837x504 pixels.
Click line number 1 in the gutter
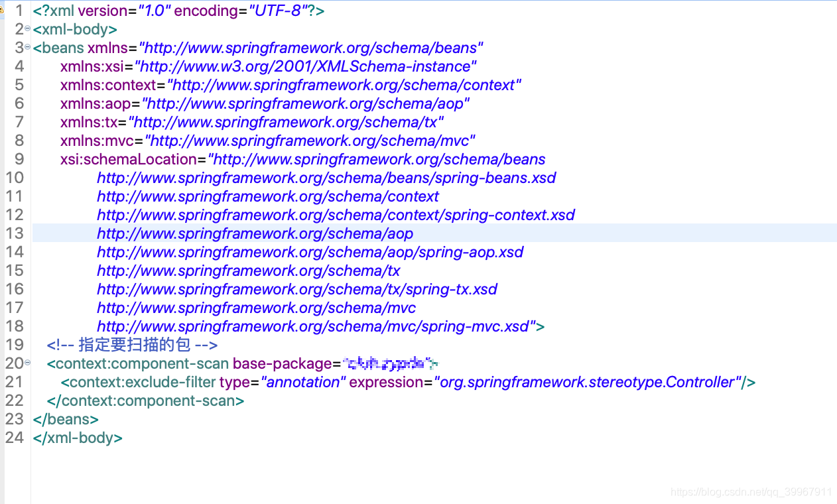pos(19,11)
